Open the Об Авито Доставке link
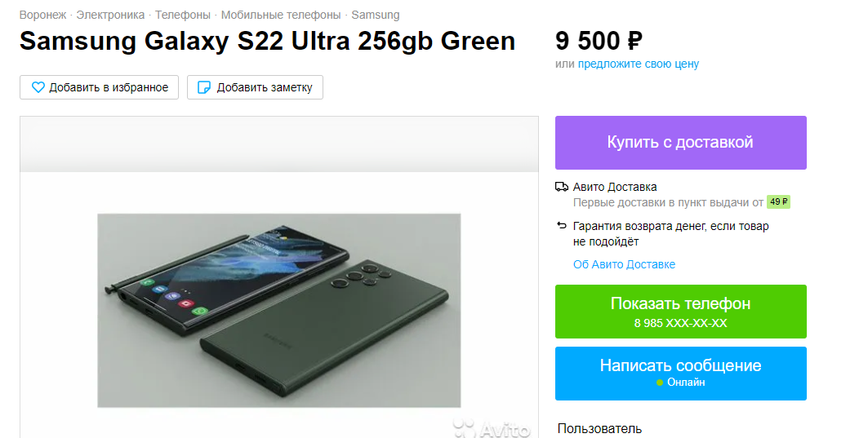This screenshot has width=868, height=438. click(x=624, y=264)
